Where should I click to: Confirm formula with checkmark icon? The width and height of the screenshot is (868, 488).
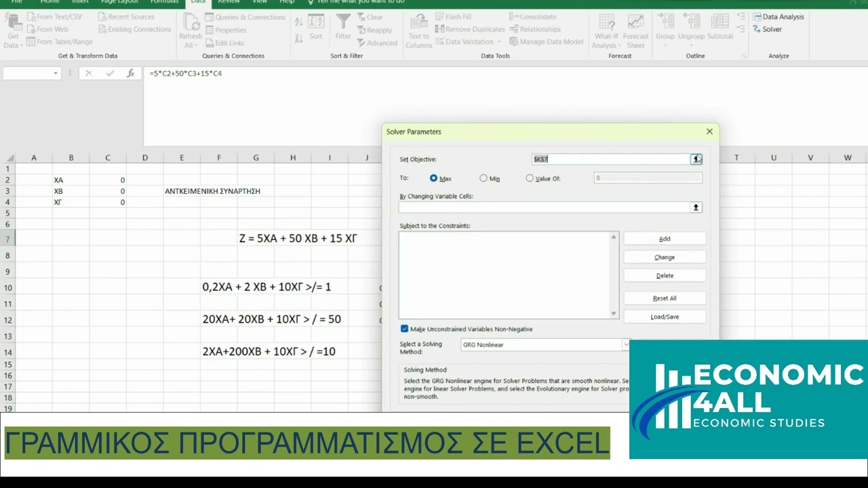(110, 73)
